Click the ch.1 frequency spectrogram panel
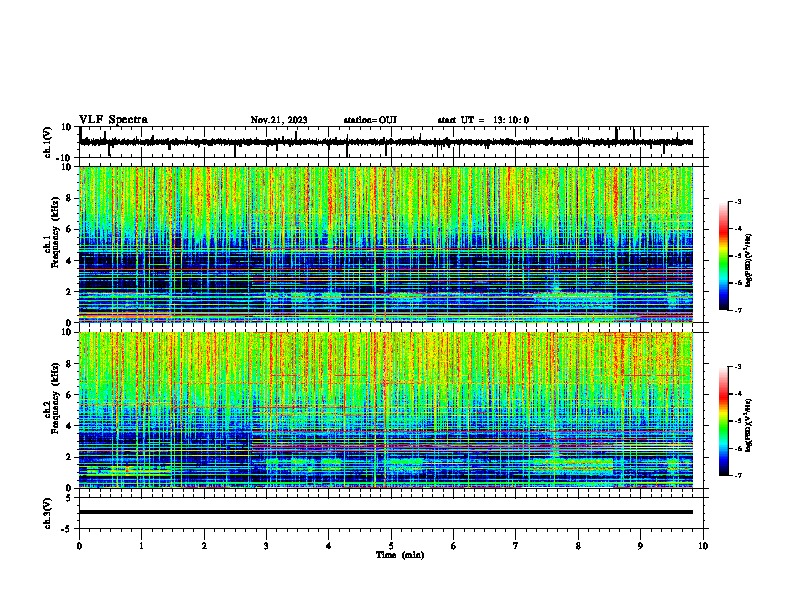 click(x=386, y=244)
